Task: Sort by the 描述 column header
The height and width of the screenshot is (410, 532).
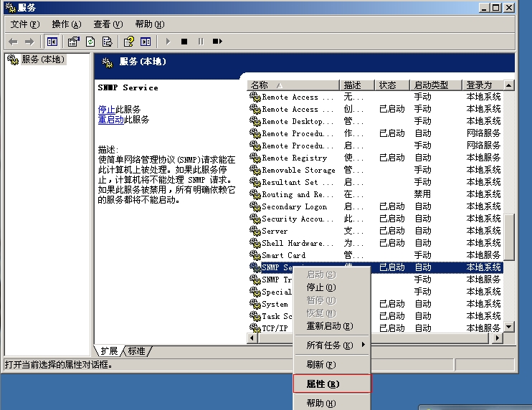Action: click(x=357, y=85)
